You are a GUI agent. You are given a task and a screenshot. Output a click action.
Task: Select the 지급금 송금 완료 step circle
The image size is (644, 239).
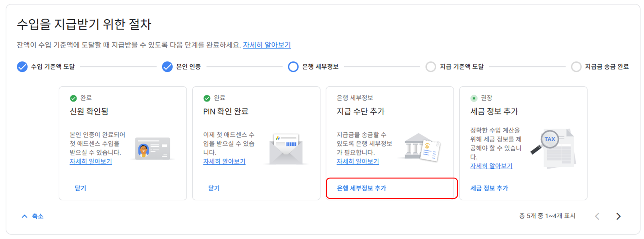pyautogui.click(x=576, y=67)
